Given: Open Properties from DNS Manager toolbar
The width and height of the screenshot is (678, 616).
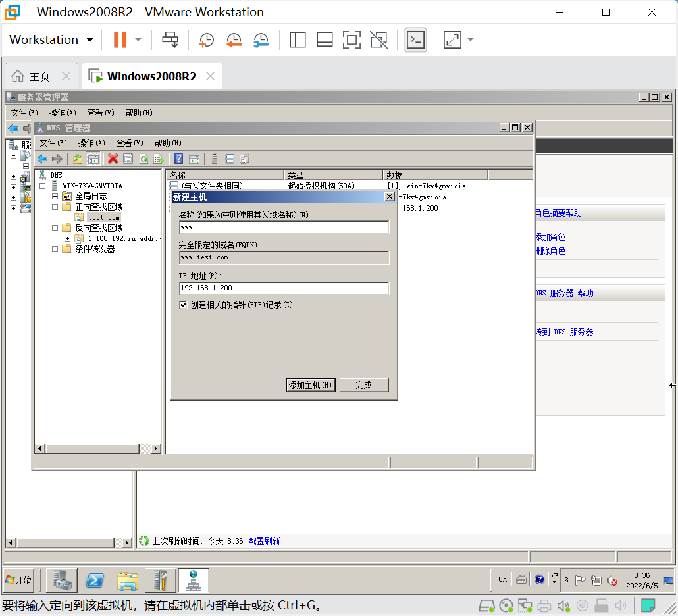Looking at the screenshot, I should (x=128, y=159).
